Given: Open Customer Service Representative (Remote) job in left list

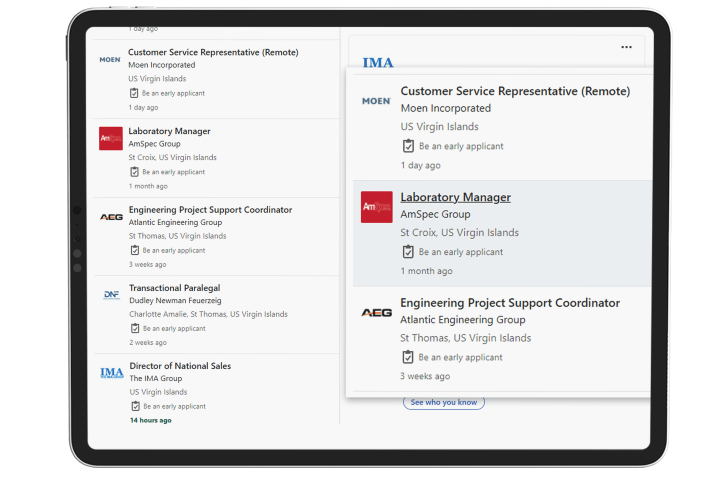Looking at the screenshot, I should (x=213, y=52).
